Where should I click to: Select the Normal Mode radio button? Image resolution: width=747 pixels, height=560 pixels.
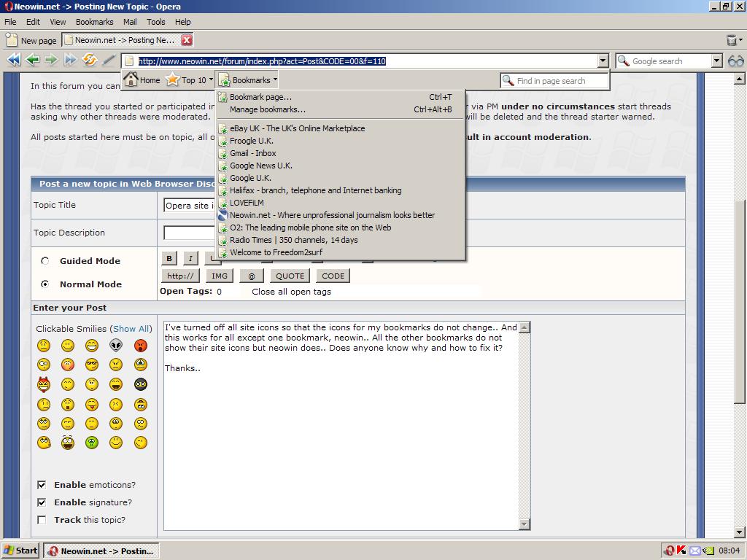tap(44, 284)
